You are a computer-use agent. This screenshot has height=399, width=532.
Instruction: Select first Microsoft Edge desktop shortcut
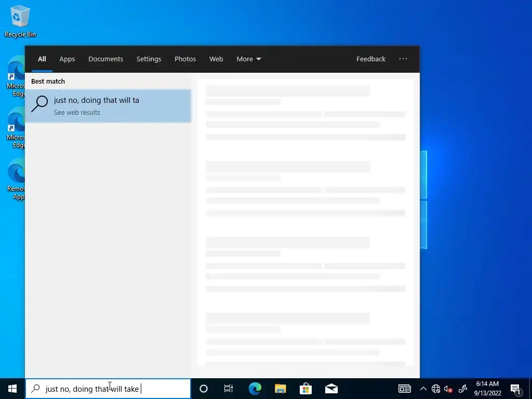coord(15,76)
